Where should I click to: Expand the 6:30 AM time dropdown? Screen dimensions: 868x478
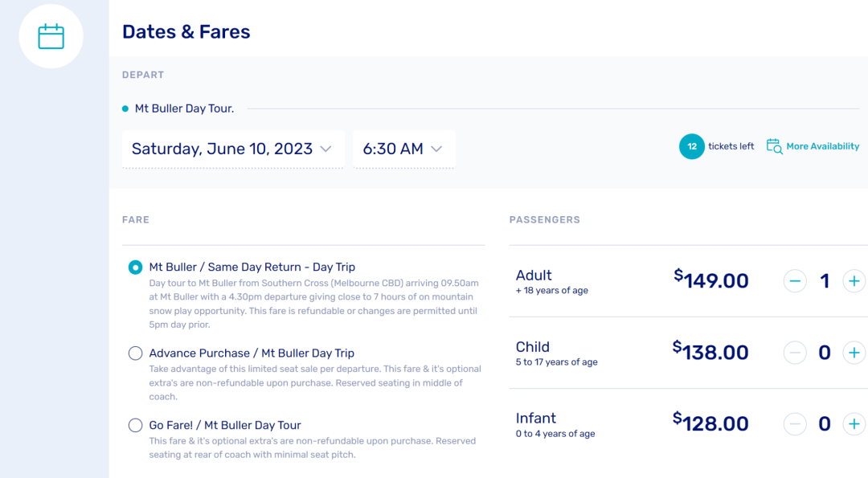pos(403,149)
